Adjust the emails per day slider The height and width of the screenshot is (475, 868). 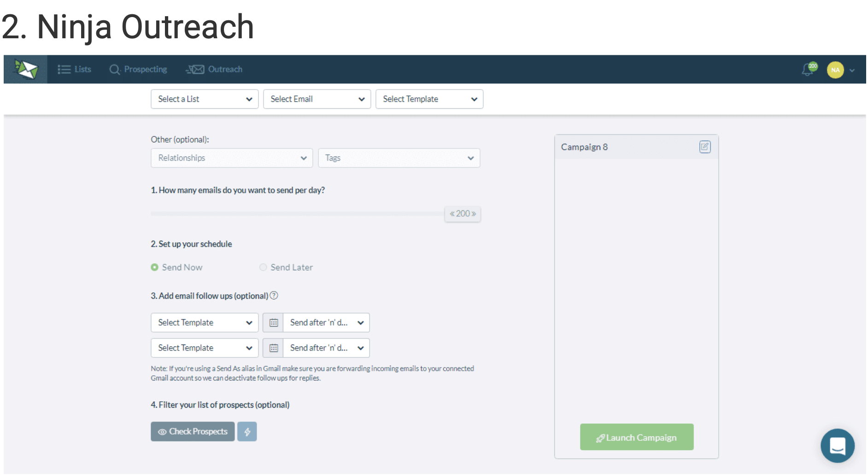pyautogui.click(x=462, y=214)
